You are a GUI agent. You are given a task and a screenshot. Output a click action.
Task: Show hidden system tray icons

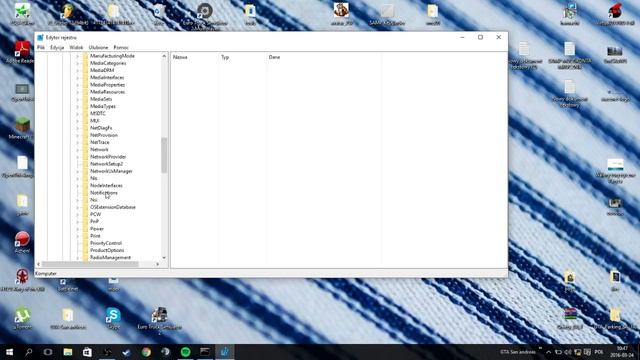coord(549,352)
